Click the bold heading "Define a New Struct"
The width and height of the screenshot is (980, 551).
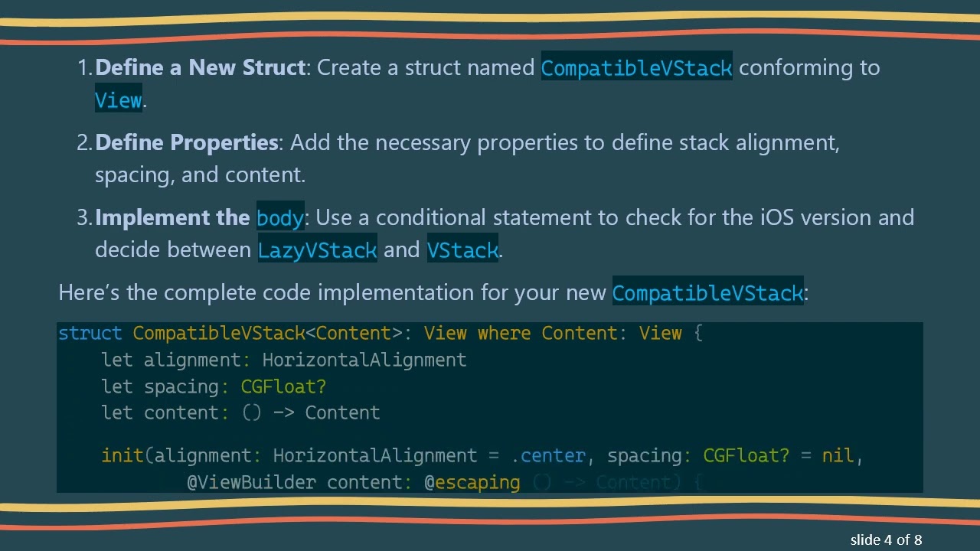pos(200,67)
